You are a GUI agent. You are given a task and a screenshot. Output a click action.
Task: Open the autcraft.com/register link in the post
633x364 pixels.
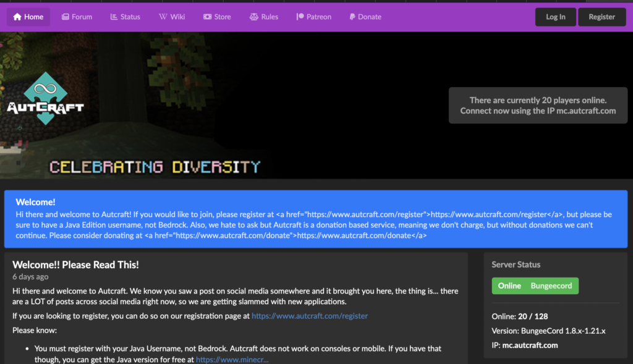point(310,316)
